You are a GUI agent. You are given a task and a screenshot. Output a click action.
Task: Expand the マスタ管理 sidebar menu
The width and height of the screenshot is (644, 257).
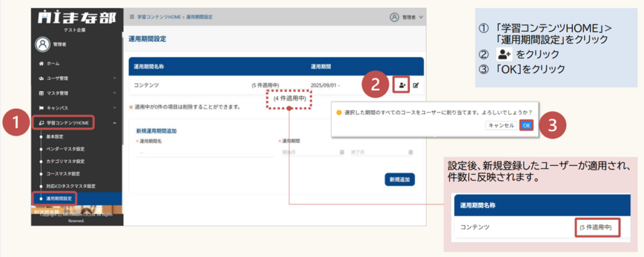pos(75,93)
